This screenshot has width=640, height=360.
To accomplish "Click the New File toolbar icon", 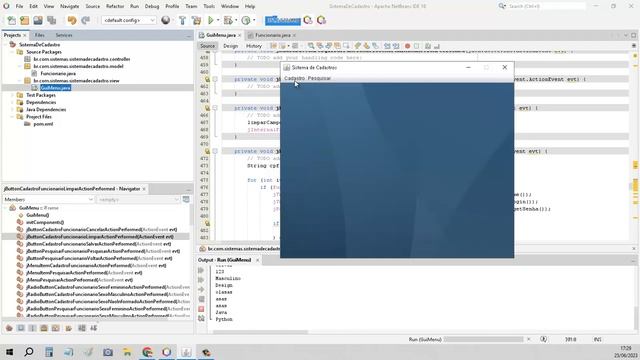I will (11, 20).
